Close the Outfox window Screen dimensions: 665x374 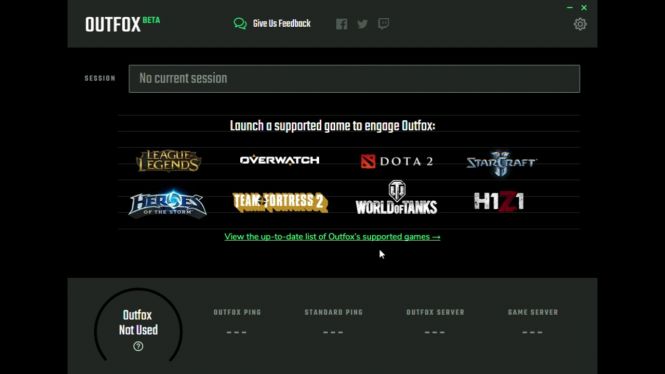pyautogui.click(x=584, y=8)
